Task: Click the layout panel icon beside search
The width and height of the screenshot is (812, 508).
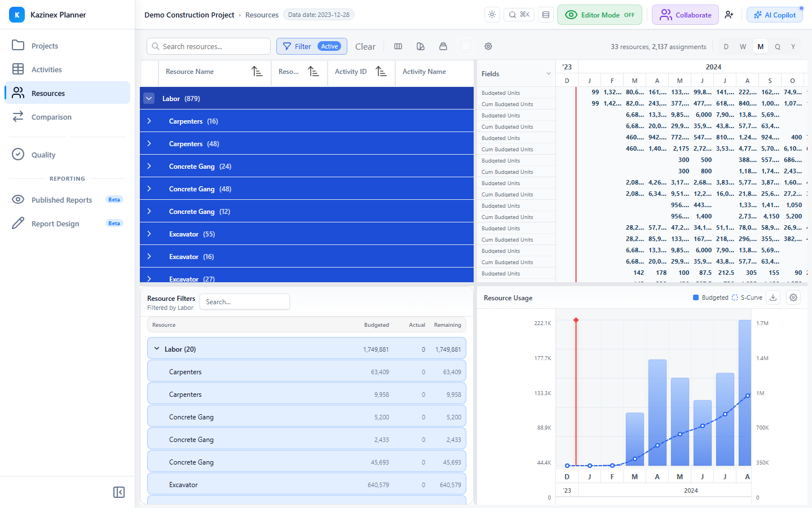Action: pos(546,15)
